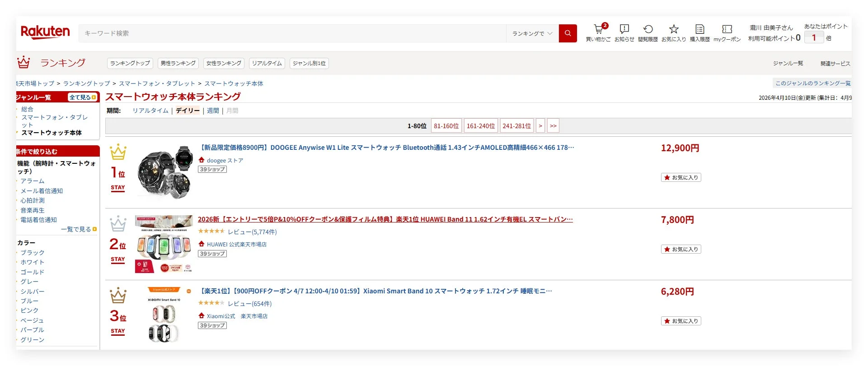Expand the genre list with 全て見る

coord(83,97)
